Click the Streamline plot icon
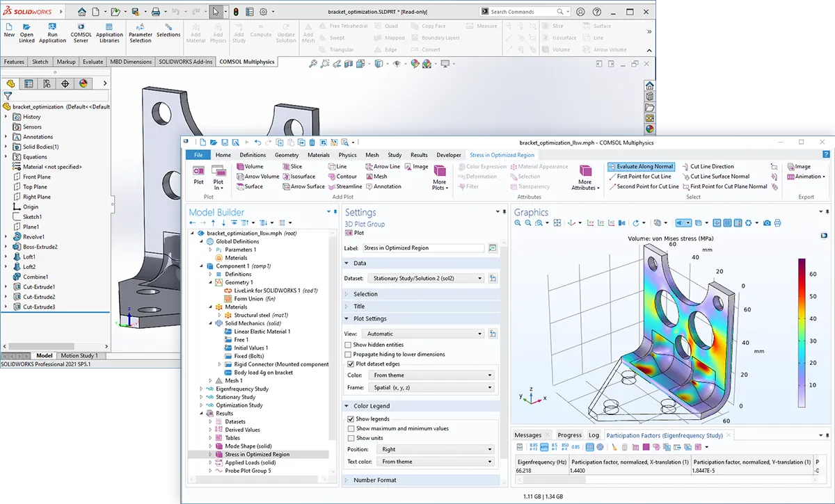 point(344,186)
